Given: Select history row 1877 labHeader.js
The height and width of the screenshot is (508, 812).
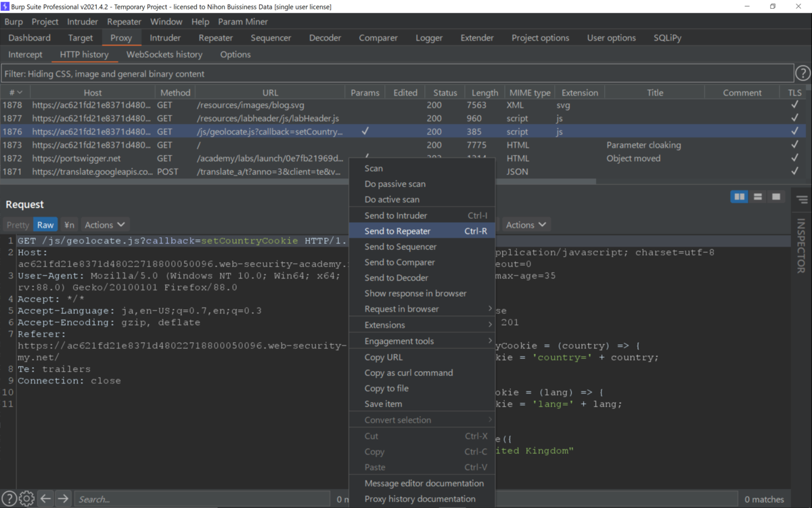Looking at the screenshot, I should [401, 119].
